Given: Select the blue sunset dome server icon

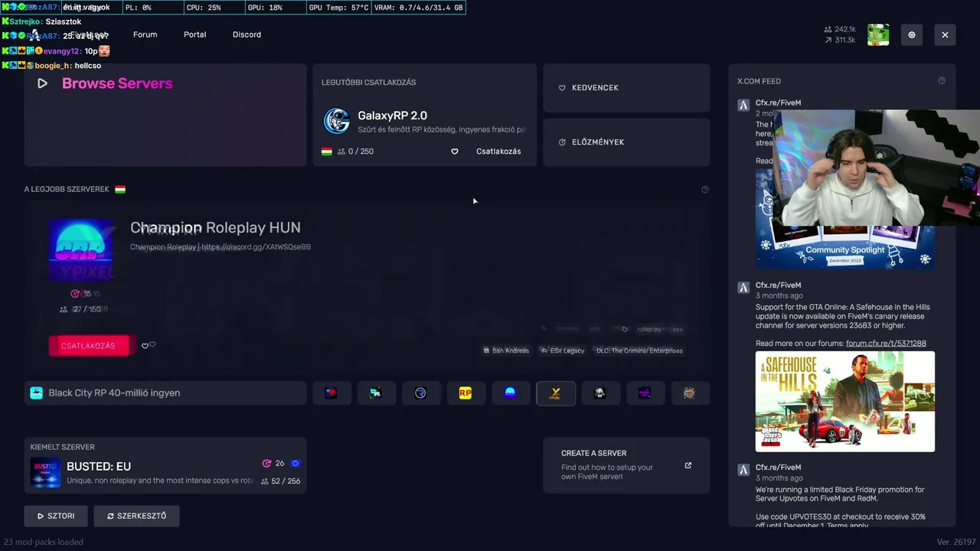Looking at the screenshot, I should click(510, 393).
